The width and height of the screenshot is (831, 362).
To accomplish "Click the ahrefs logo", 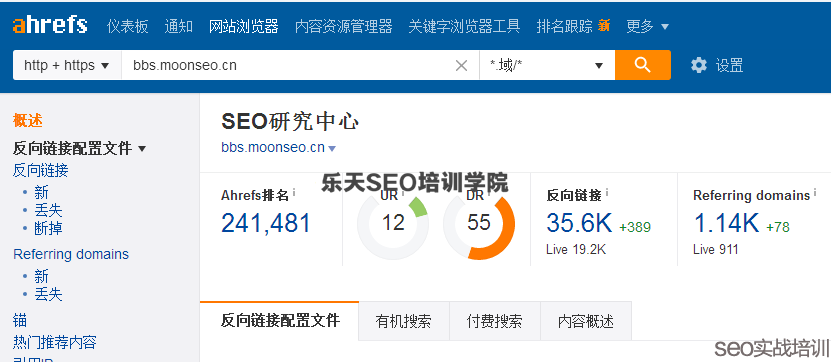I will click(x=50, y=25).
